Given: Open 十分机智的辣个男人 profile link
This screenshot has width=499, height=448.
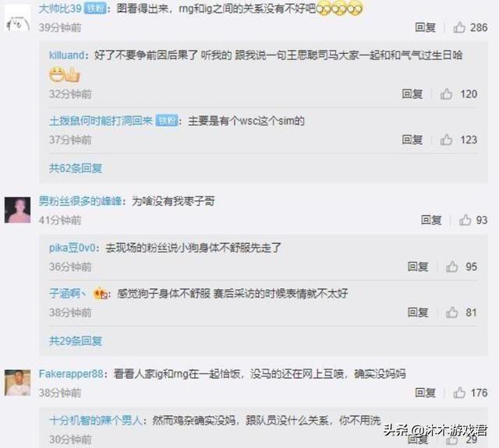Looking at the screenshot, I should click(95, 421).
